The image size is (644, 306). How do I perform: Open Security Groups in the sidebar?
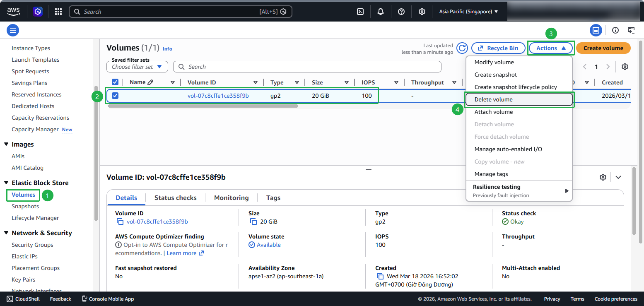32,245
